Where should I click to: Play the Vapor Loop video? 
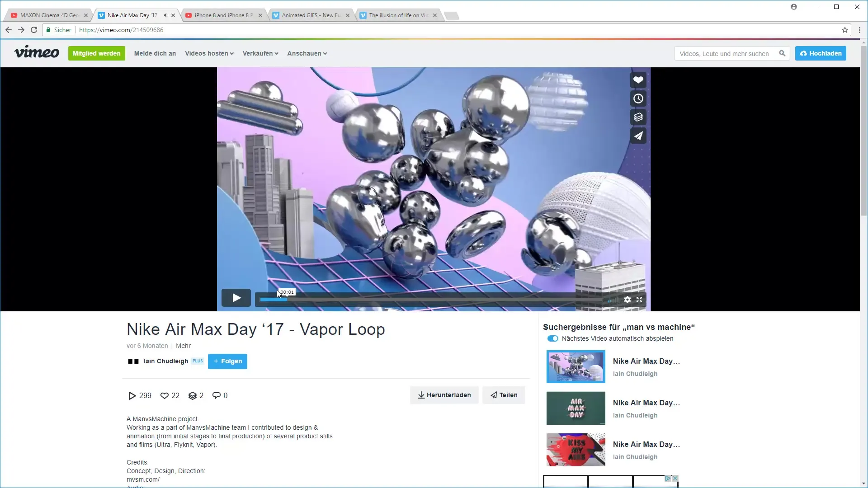pyautogui.click(x=236, y=298)
